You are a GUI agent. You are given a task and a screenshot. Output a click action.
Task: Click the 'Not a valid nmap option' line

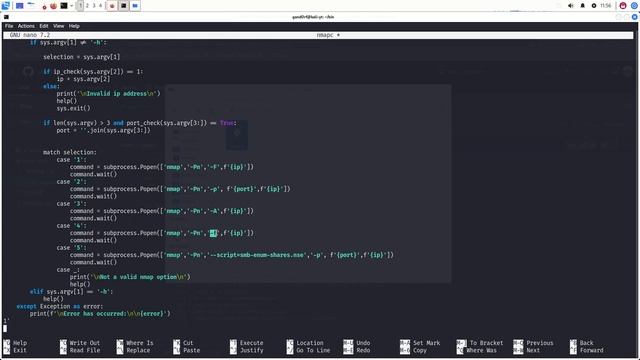click(130, 277)
